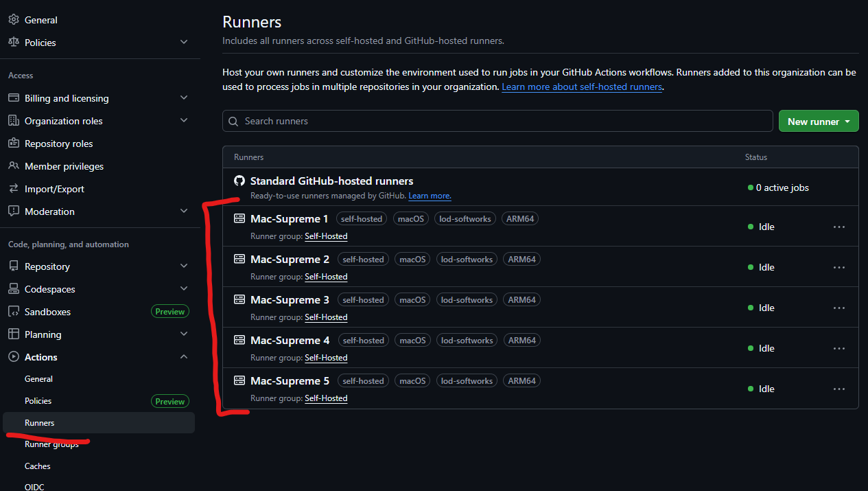Screen dimensions: 868x491
Task: Click the Planning table icon
Action: tap(13, 334)
